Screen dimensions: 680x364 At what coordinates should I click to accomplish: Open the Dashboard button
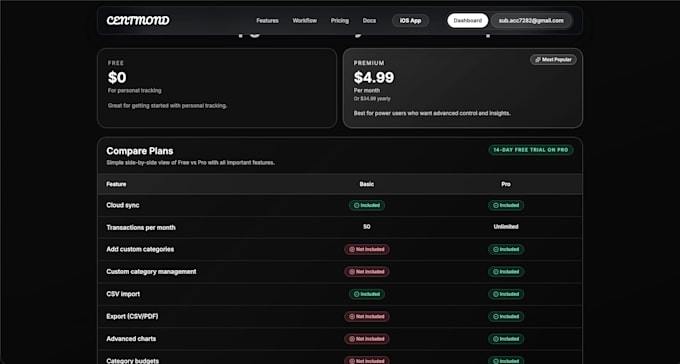coord(468,20)
